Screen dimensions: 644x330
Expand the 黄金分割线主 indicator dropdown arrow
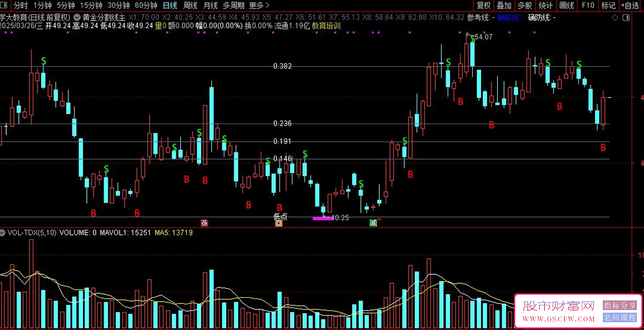click(77, 18)
